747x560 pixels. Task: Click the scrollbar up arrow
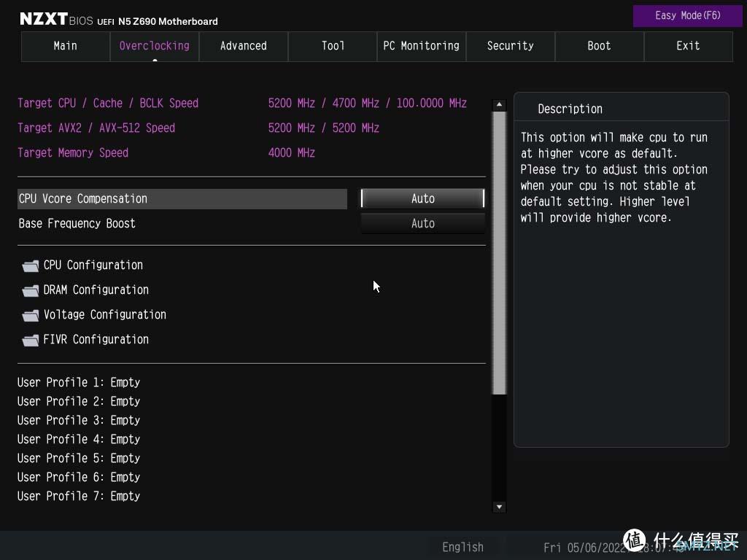point(499,105)
